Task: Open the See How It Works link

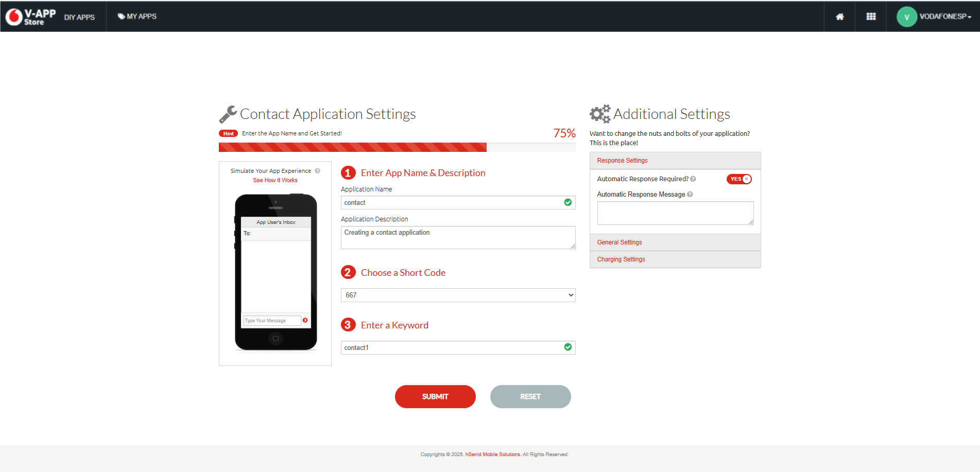Action: pyautogui.click(x=275, y=180)
